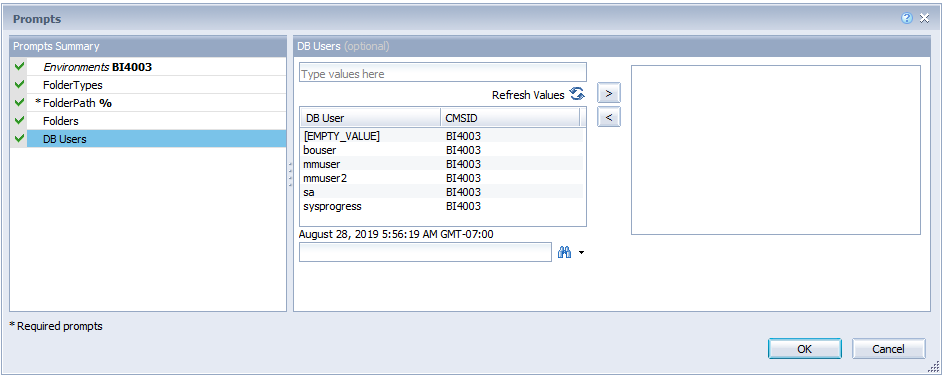Click the green check beside Folders
945x378 pixels.
coord(19,121)
